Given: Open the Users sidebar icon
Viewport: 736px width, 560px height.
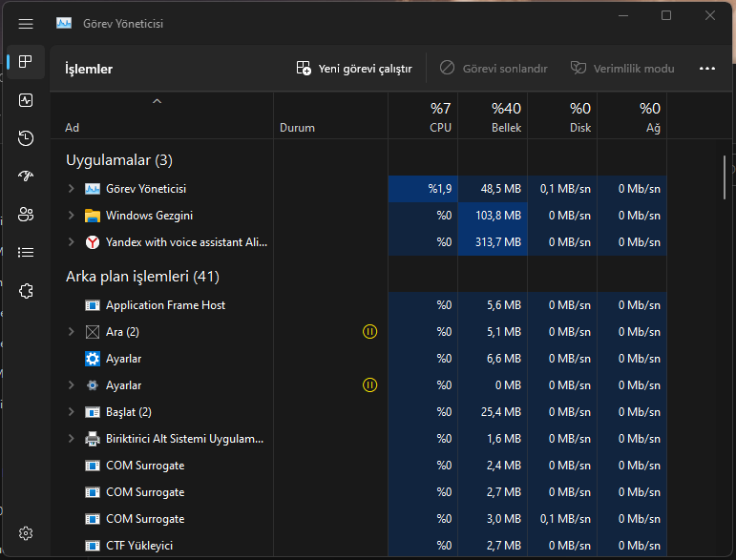Looking at the screenshot, I should [x=26, y=215].
